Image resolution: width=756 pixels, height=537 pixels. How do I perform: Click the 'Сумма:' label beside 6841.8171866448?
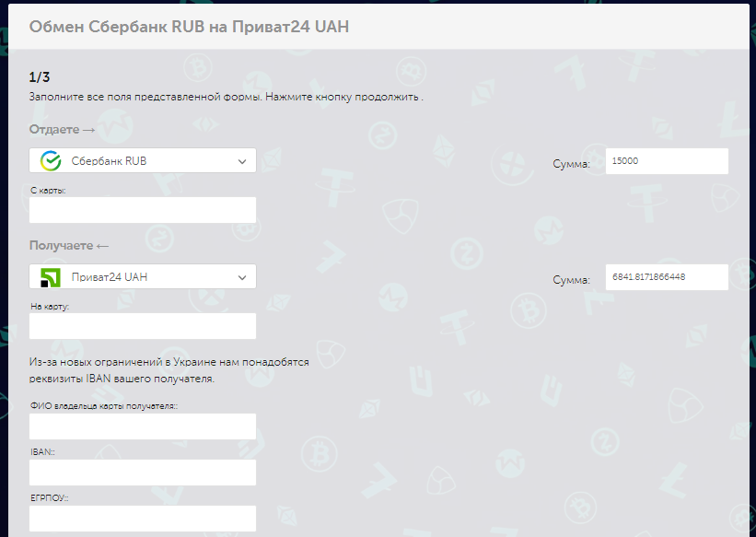coord(571,280)
